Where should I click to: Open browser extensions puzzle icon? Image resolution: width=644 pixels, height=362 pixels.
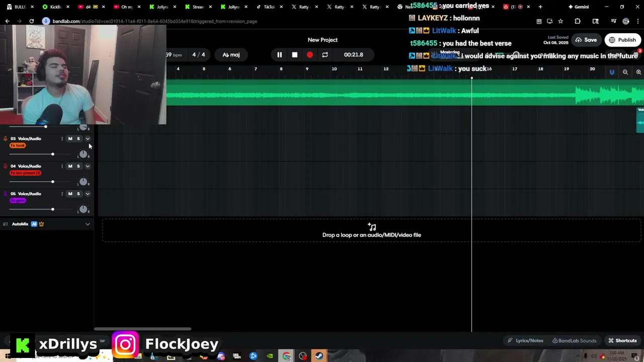pyautogui.click(x=578, y=21)
